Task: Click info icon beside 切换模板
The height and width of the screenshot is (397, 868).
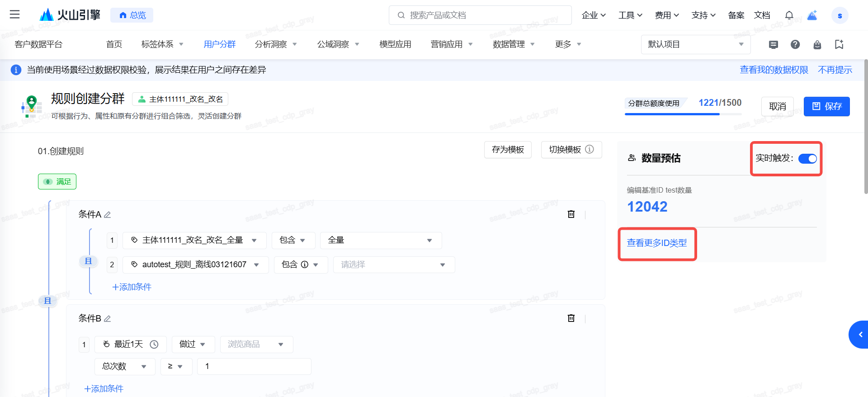Action: 590,149
